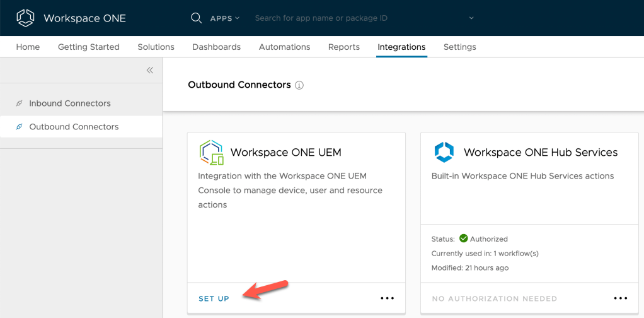644x318 pixels.
Task: Collapse the left sidebar panel
Action: [149, 70]
